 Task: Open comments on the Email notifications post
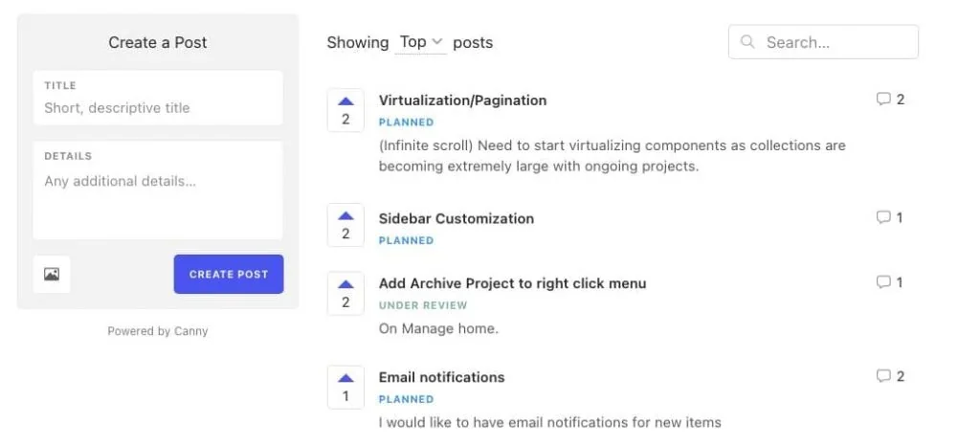pos(890,377)
